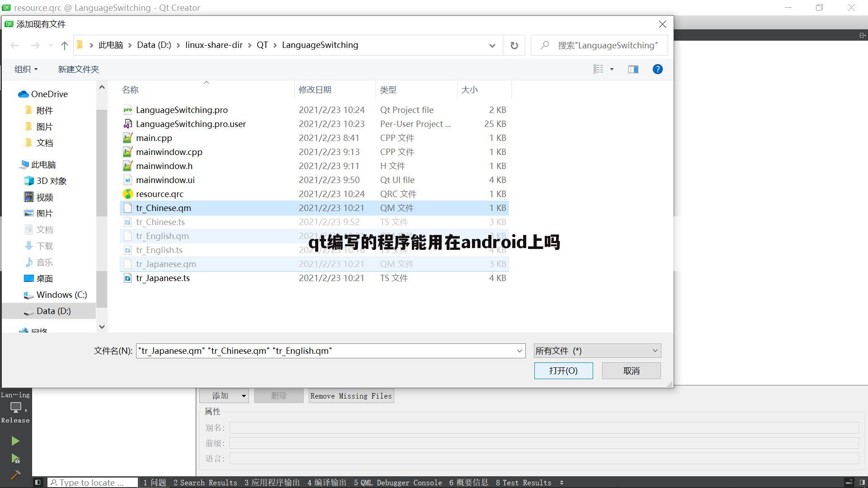Click 取消 button in dialog
The width and height of the screenshot is (868, 488).
pos(631,371)
